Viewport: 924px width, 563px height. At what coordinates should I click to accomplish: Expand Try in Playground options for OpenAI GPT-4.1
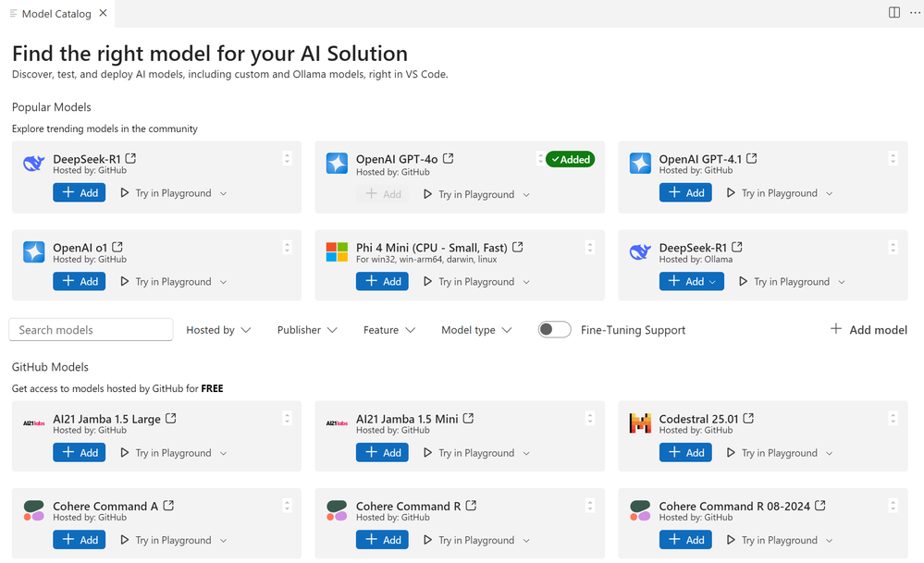(829, 193)
